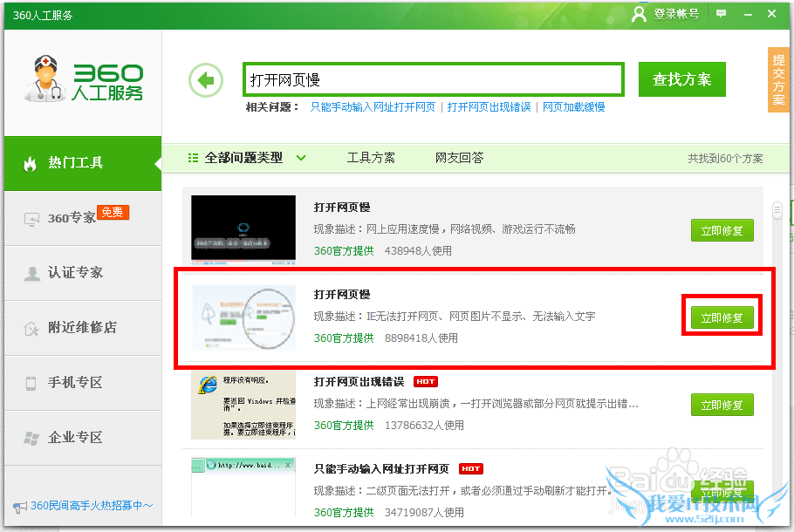The image size is (794, 532).
Task: Open 认证专家 in the sidebar
Action: pos(83,273)
